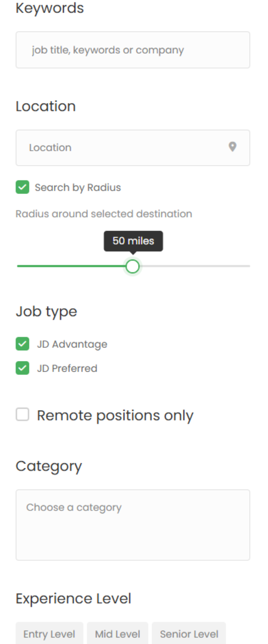This screenshot has height=644, width=268.
Task: Uncheck the JD Advantage checkbox
Action: pyautogui.click(x=22, y=344)
